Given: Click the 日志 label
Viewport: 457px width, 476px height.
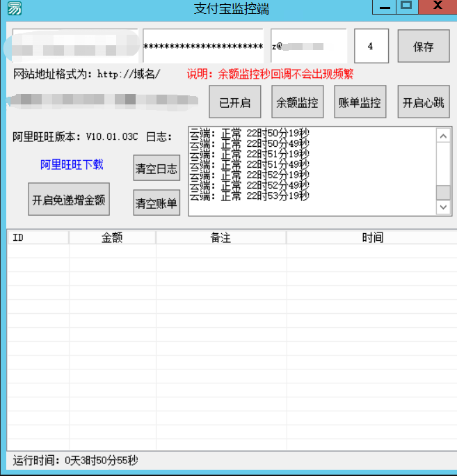Looking at the screenshot, I should tap(159, 137).
